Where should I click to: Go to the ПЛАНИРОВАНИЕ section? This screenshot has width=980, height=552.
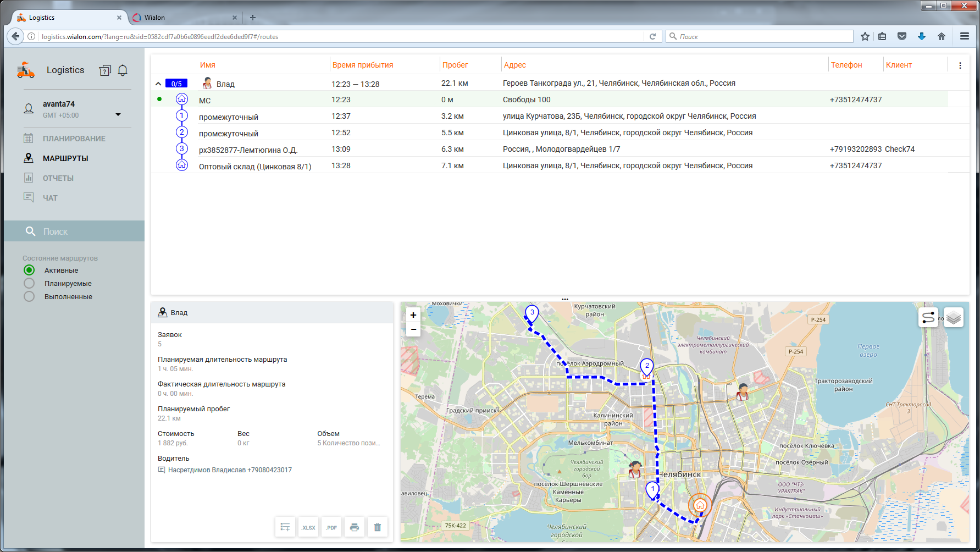[x=74, y=139]
